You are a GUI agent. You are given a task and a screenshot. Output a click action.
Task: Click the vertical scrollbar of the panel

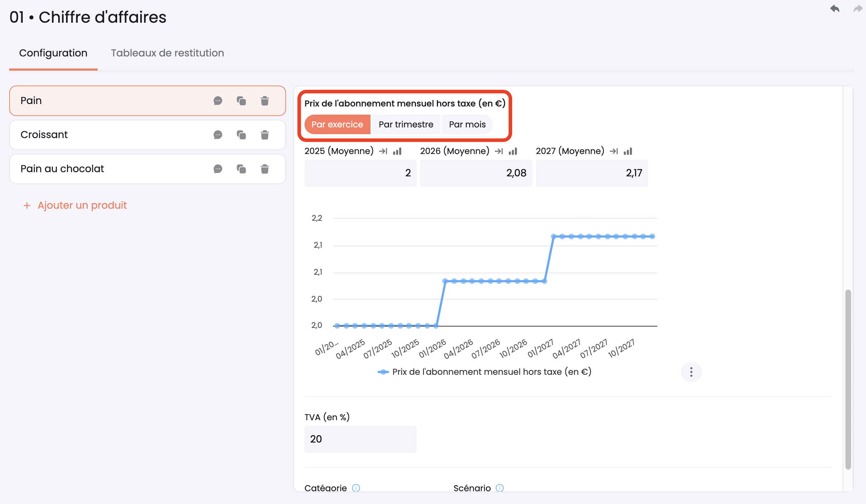click(848, 379)
